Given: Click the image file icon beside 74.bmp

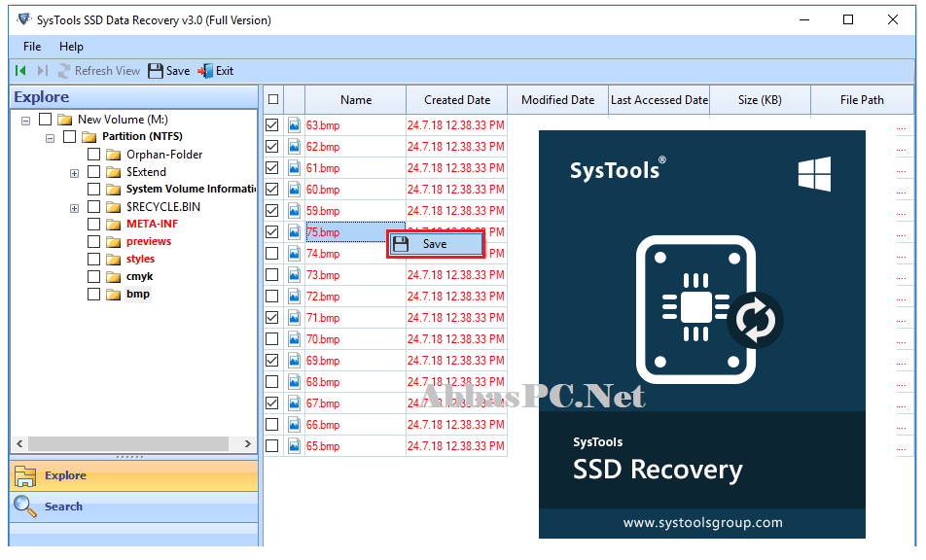Looking at the screenshot, I should click(294, 254).
